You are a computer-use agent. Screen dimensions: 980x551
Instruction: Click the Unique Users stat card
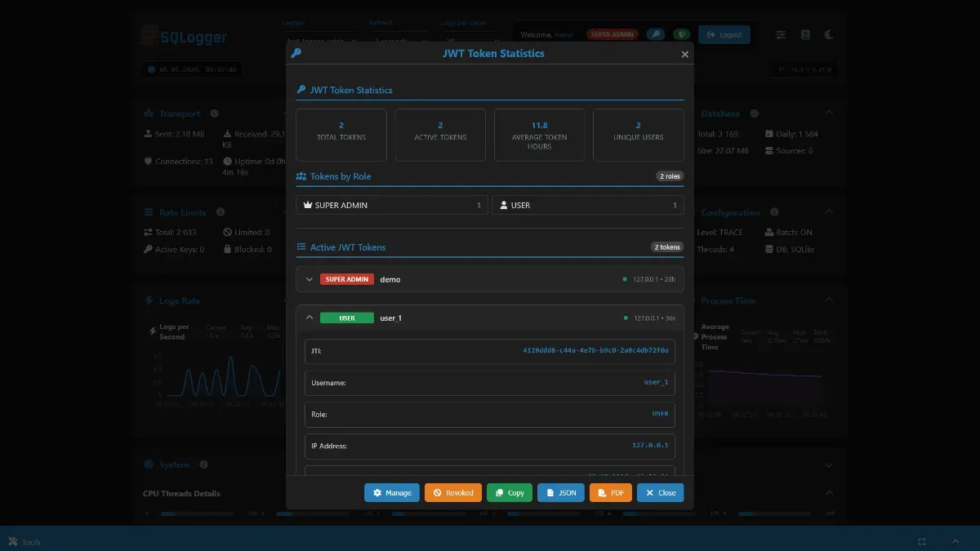coord(639,135)
